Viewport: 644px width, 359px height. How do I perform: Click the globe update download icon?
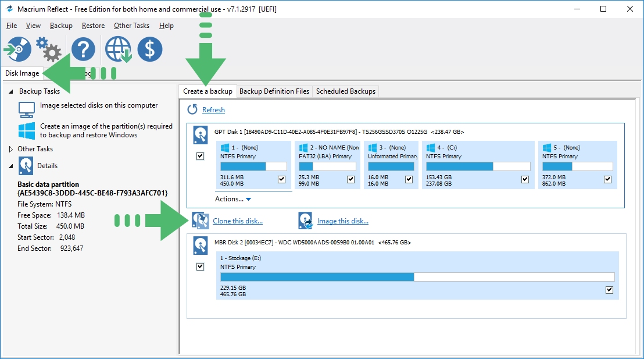[119, 49]
